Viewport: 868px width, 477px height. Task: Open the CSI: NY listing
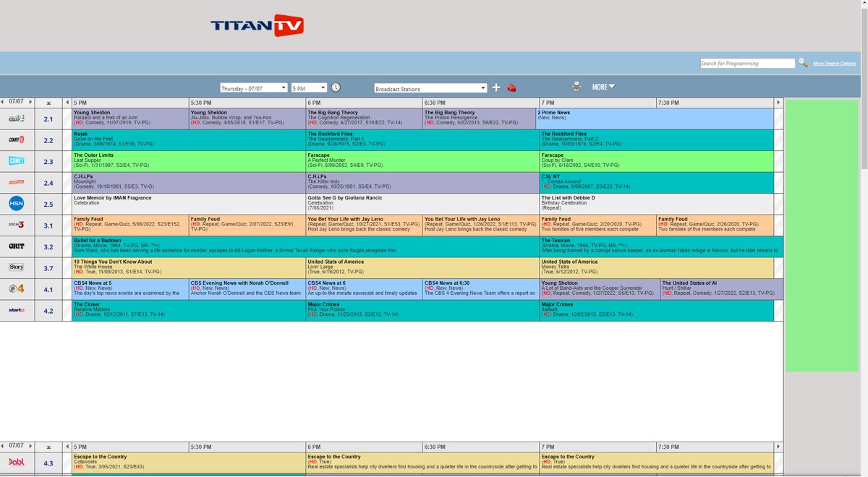[x=657, y=182]
